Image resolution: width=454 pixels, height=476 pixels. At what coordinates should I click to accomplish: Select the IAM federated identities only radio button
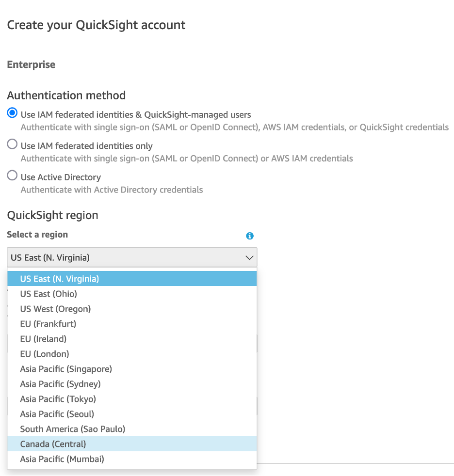pyautogui.click(x=12, y=143)
